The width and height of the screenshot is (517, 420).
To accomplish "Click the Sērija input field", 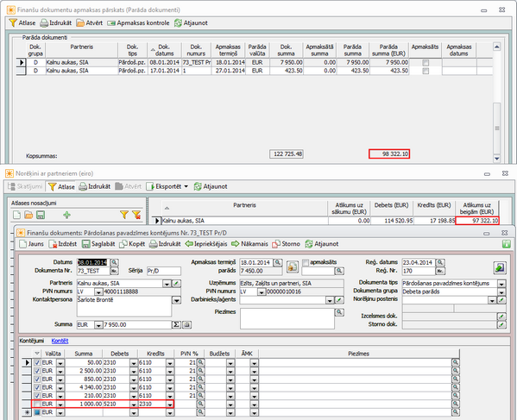I will pyautogui.click(x=164, y=271).
